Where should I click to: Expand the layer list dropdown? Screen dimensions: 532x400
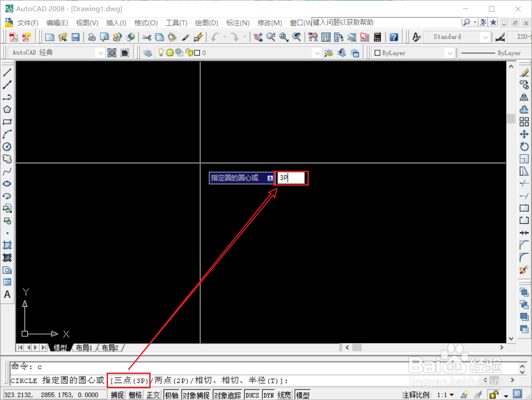coord(317,53)
